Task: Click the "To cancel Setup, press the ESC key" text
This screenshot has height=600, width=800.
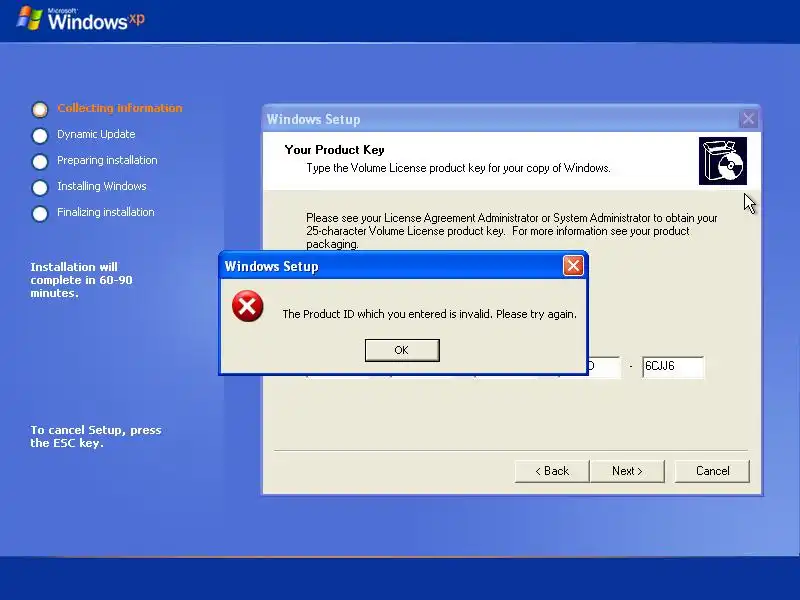Action: (96, 437)
